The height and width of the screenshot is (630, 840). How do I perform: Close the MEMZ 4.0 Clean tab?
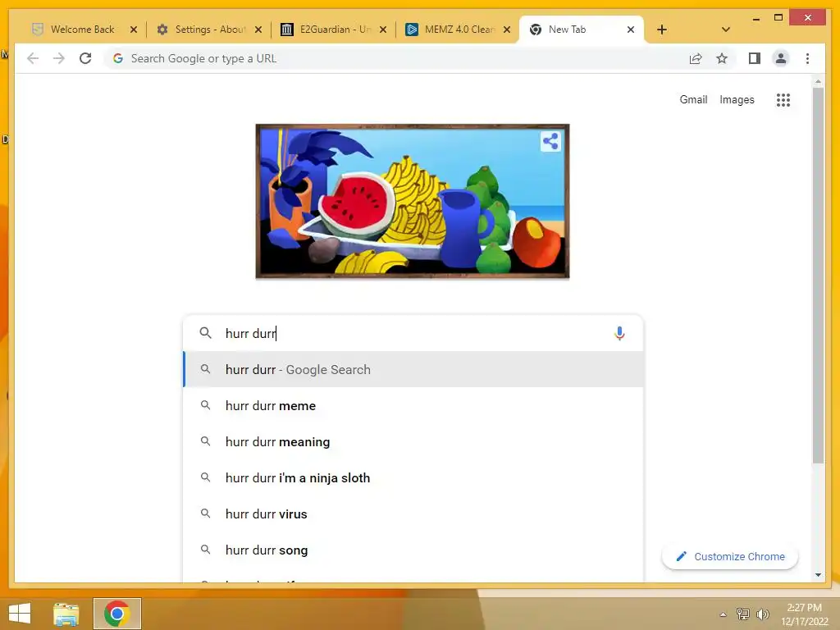coord(507,30)
